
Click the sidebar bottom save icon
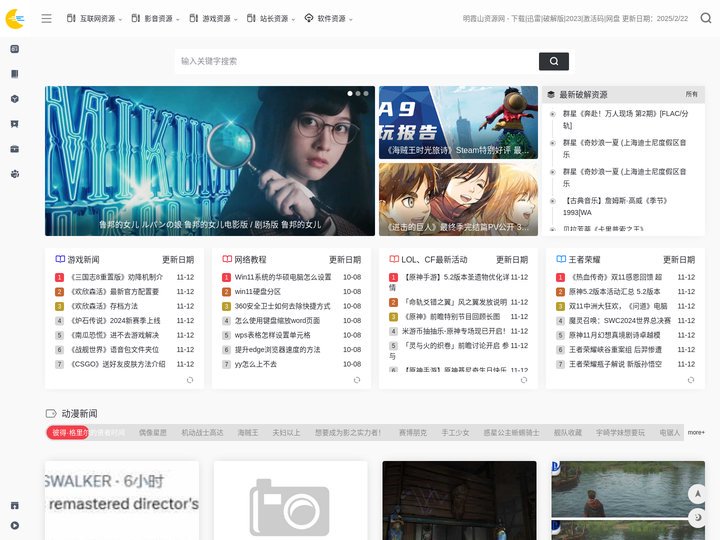(x=15, y=505)
